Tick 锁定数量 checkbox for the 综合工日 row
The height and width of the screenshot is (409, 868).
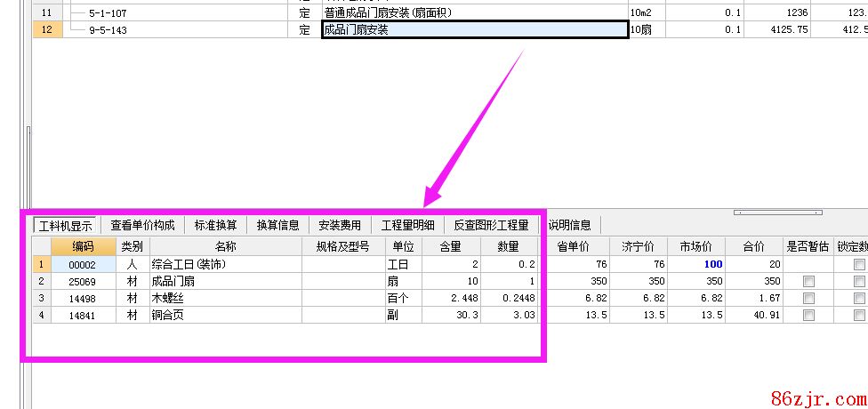[859, 264]
